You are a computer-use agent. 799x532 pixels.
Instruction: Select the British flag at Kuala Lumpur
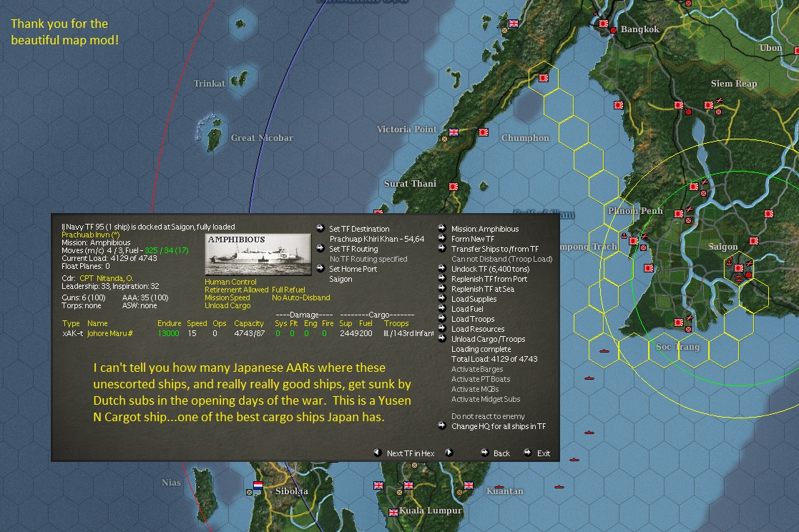(x=393, y=513)
